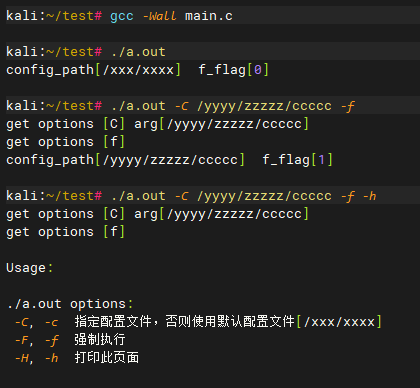This screenshot has width=420, height=388.
Task: Click the "config_path[/xxx/xxxx]" output text
Action: 93,70
